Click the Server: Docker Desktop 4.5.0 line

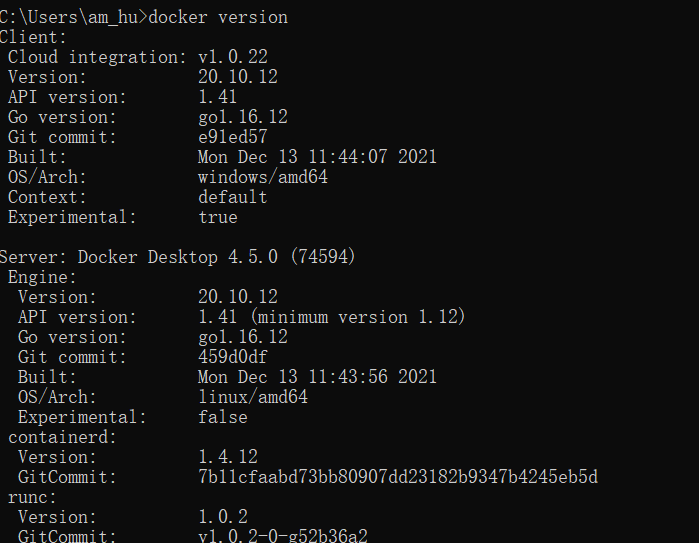point(177,257)
